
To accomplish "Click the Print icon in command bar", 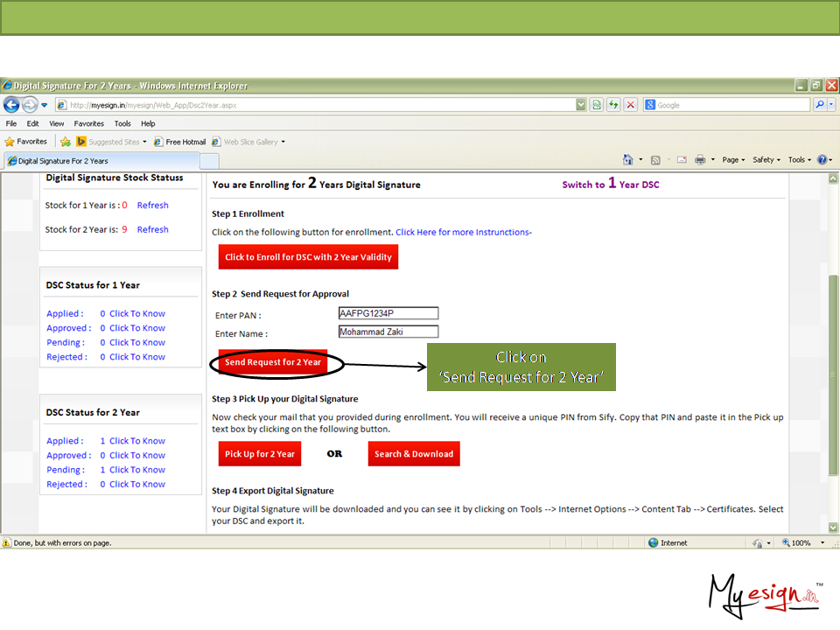I will point(700,160).
